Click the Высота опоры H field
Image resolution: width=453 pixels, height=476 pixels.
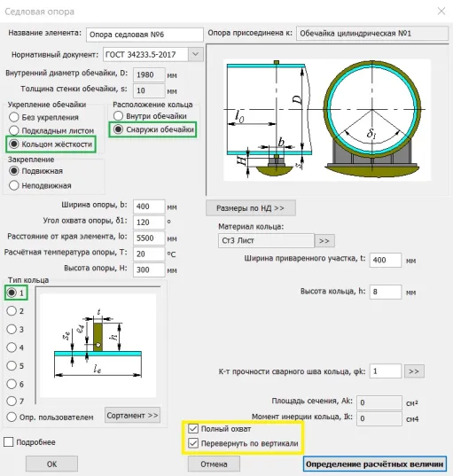tap(149, 269)
